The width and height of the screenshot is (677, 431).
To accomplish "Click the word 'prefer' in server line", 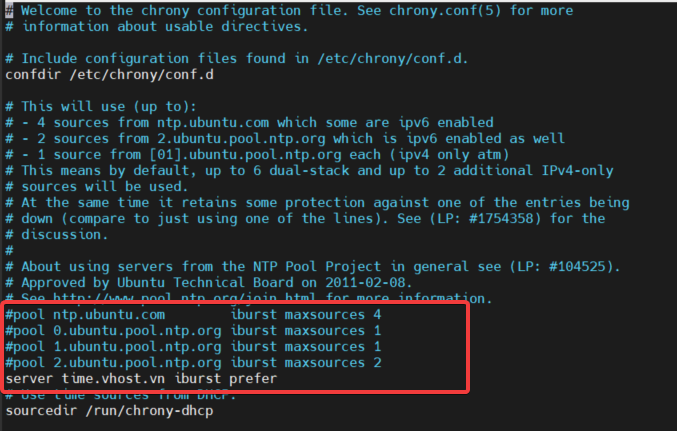I will [253, 379].
